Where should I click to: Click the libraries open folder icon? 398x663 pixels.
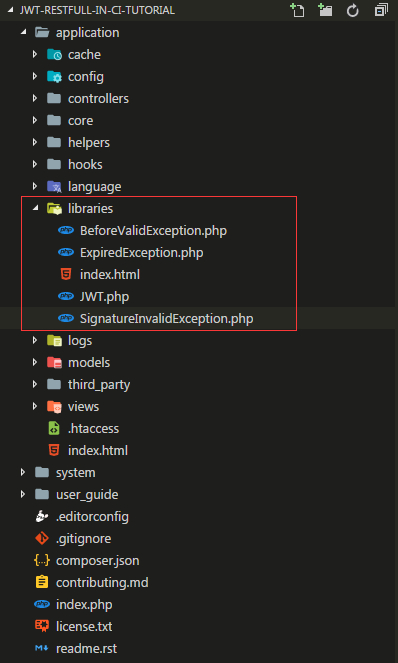[54, 208]
